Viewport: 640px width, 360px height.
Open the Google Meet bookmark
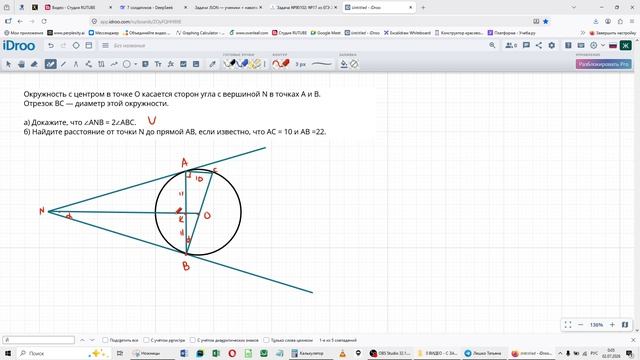coord(326,33)
